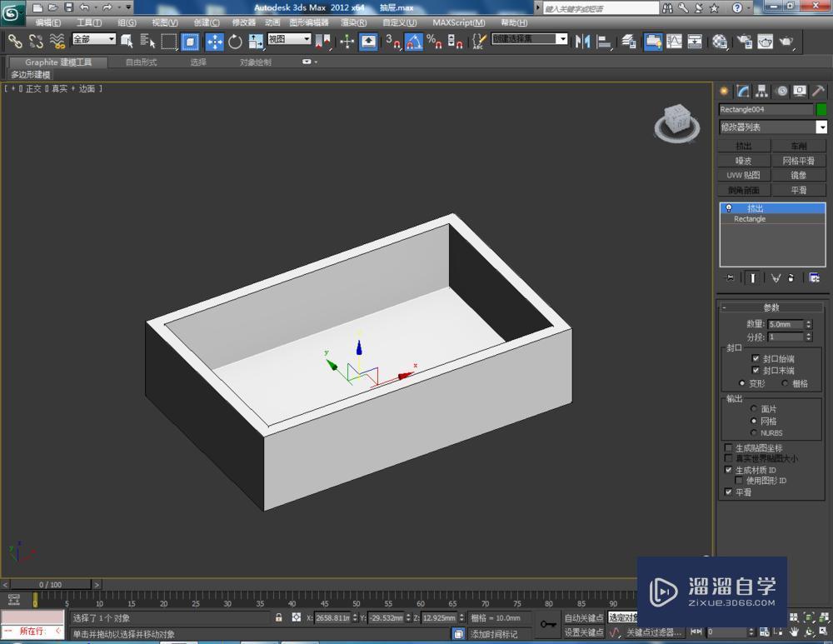Remove the modifier using the trash icon
The height and width of the screenshot is (644, 833).
tap(791, 277)
